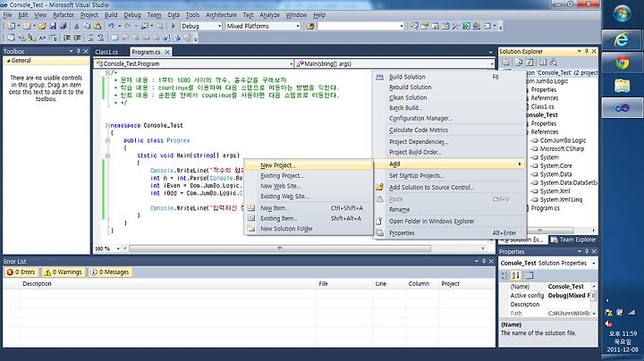Screen dimensions: 644x361
Task: Click the Copy toolbar icon
Action: (87, 26)
